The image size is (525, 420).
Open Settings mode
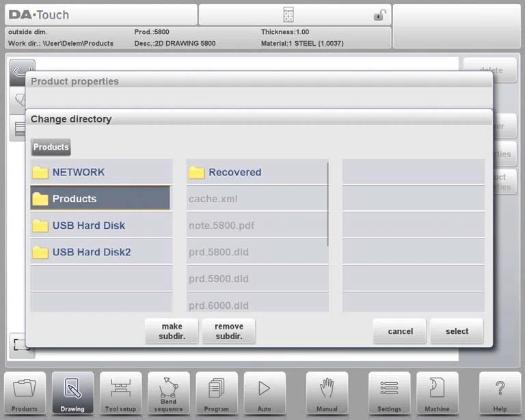[390, 393]
